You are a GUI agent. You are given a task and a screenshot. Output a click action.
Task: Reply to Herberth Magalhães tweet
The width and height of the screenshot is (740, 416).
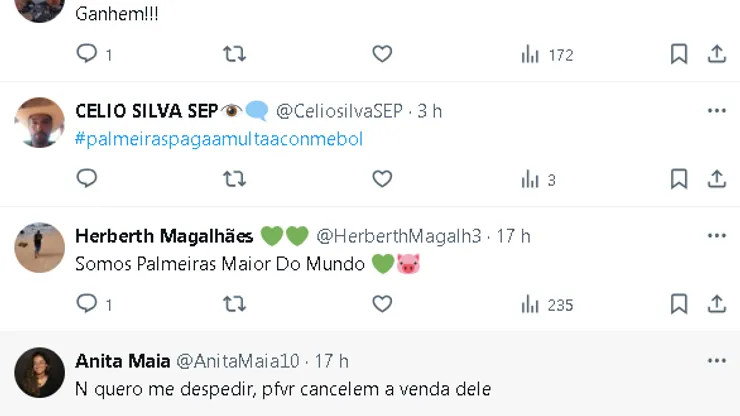[x=87, y=304]
